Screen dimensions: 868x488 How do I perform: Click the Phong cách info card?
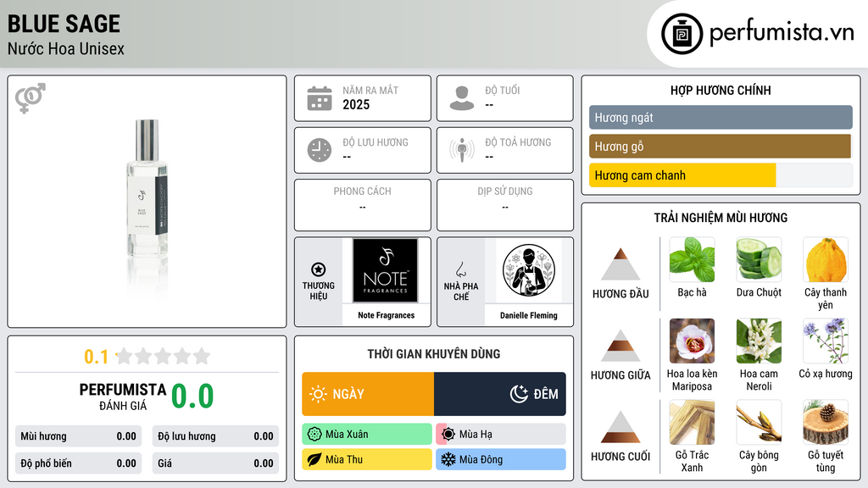pyautogui.click(x=363, y=205)
